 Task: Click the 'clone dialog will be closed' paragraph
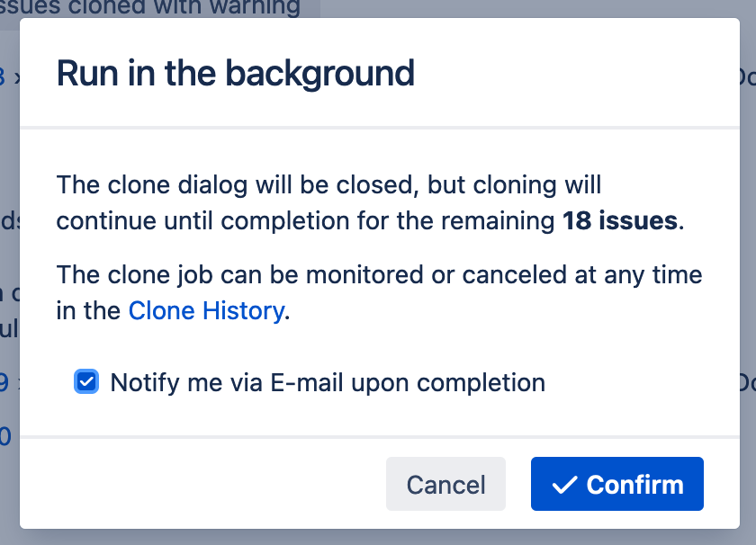(x=328, y=186)
